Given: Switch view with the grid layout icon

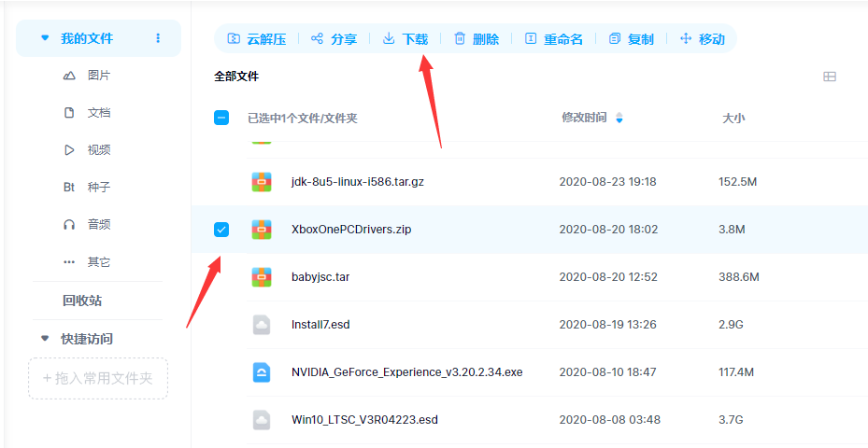Looking at the screenshot, I should click(x=829, y=77).
